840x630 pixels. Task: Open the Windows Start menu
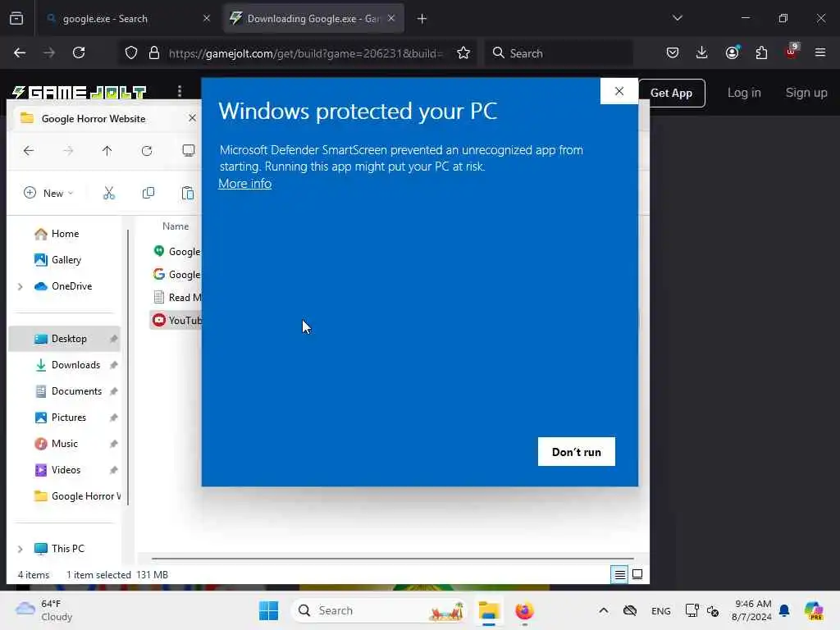pos(268,610)
